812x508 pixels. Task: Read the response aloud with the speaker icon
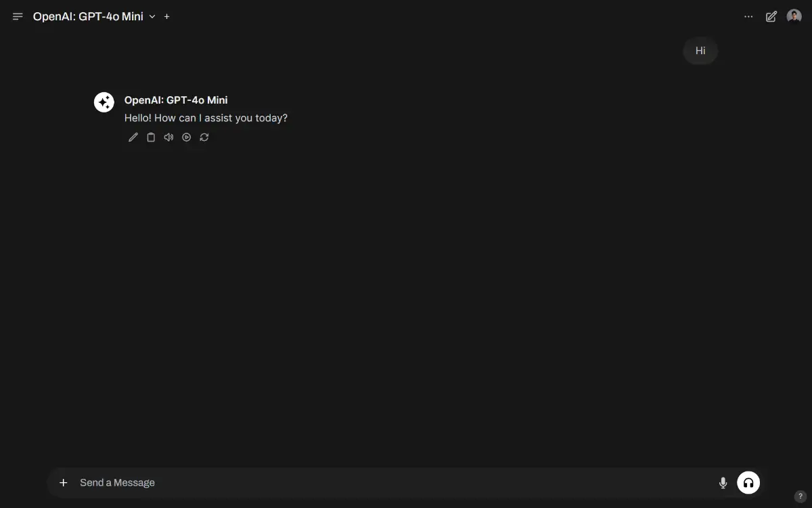(x=168, y=137)
